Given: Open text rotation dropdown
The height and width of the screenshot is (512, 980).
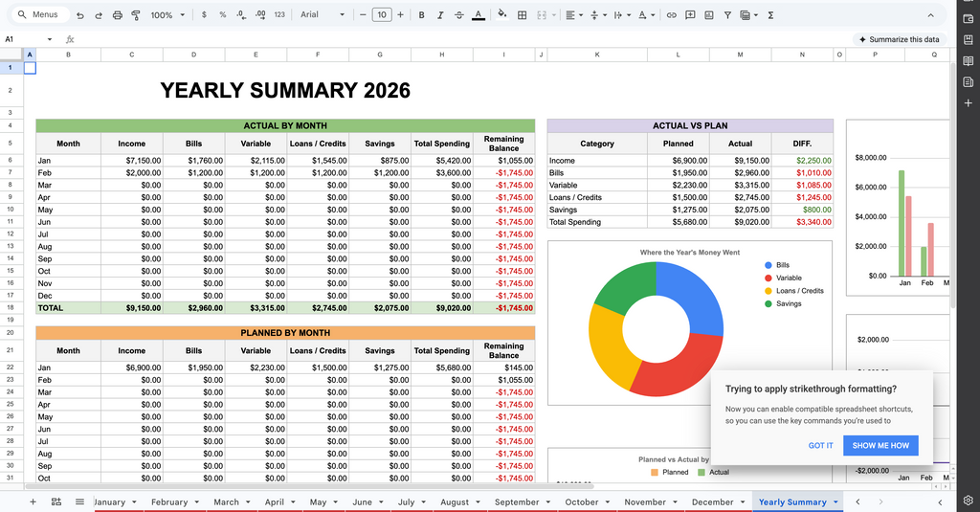Looking at the screenshot, I should (x=646, y=15).
